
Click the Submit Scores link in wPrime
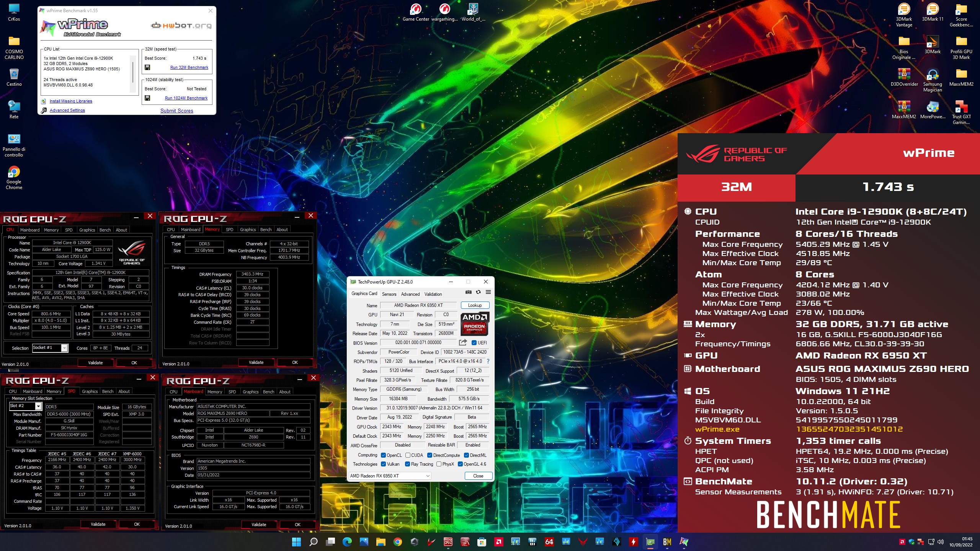click(x=177, y=111)
